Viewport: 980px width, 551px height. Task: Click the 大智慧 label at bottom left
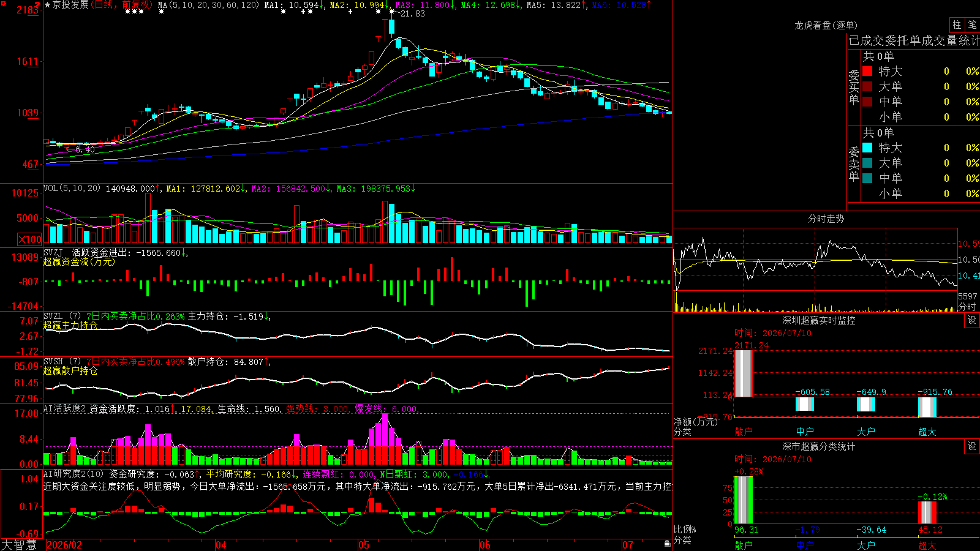coord(19,545)
